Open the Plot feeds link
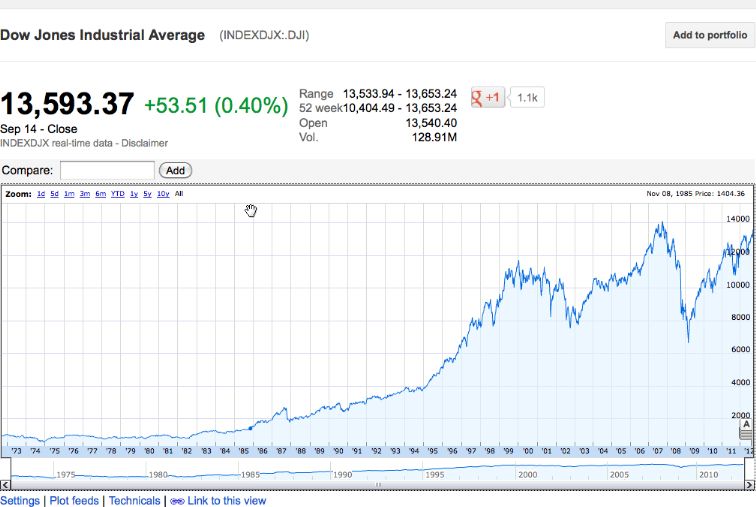Viewport: 756px width, 507px height. pos(74,501)
